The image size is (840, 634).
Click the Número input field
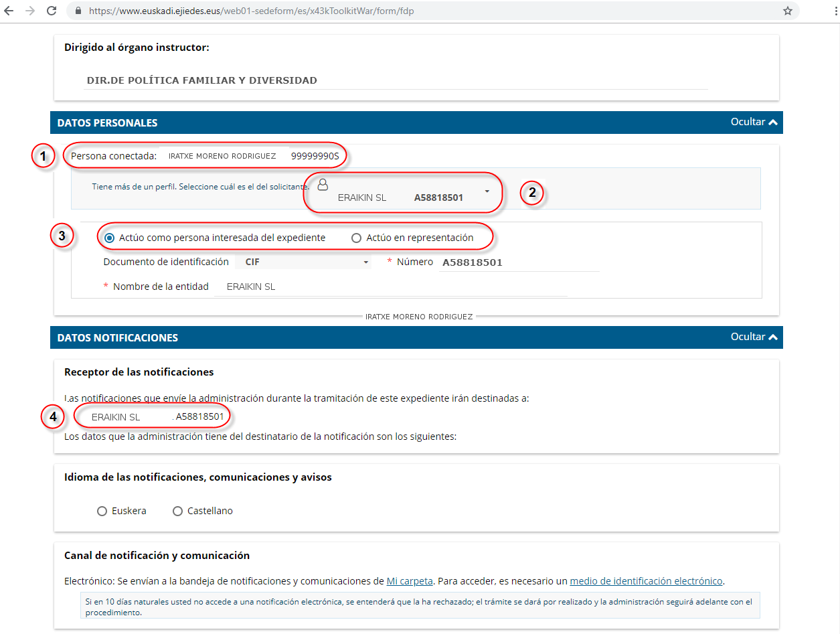(519, 262)
